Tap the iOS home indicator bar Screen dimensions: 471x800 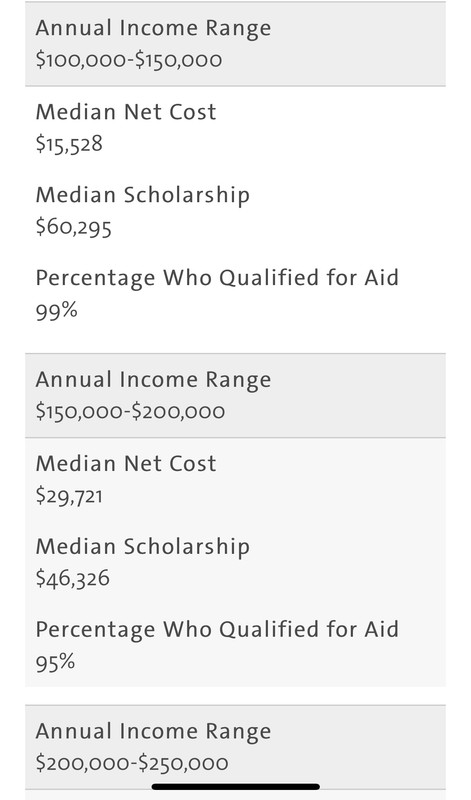(x=236, y=787)
